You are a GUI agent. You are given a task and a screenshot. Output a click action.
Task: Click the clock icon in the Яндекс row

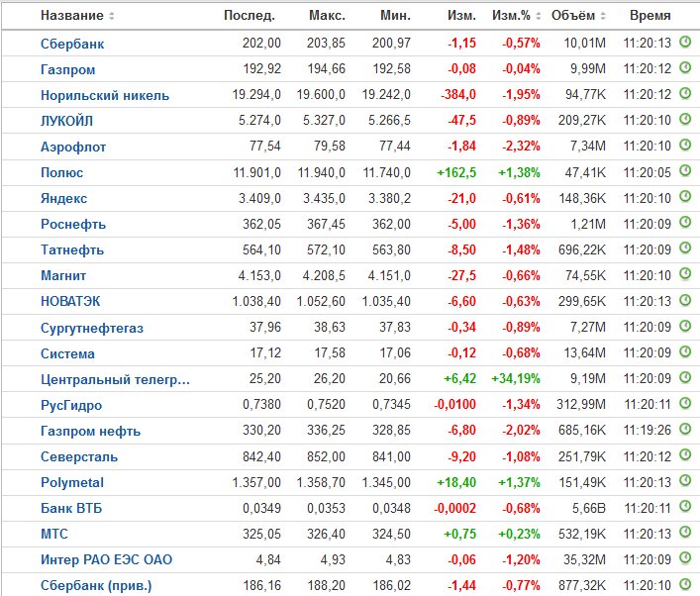click(685, 196)
